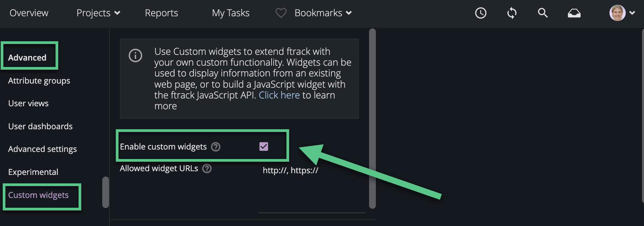Image resolution: width=644 pixels, height=226 pixels.
Task: Open the user account dropdown arrow
Action: click(x=632, y=13)
